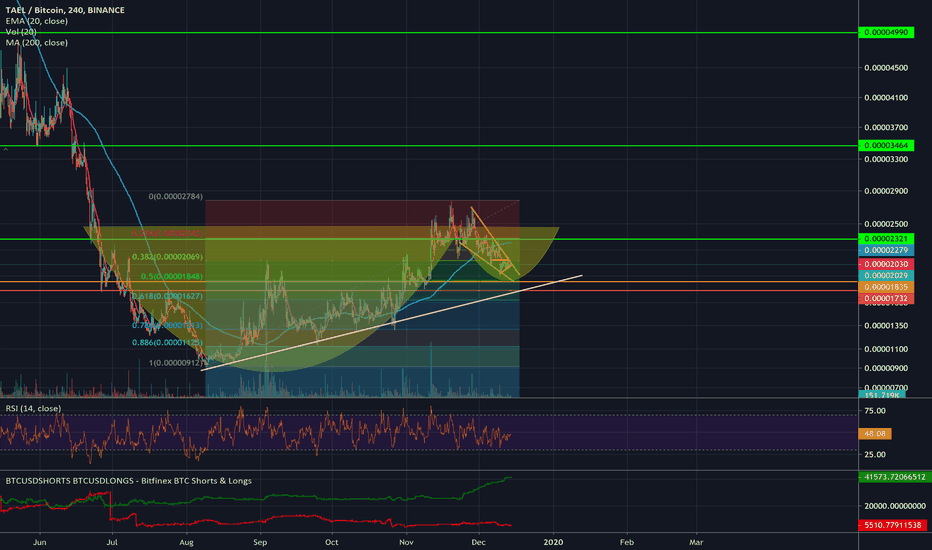Click the TAEL / Bitcoin, 240, BINANCE chart title

coord(65,10)
